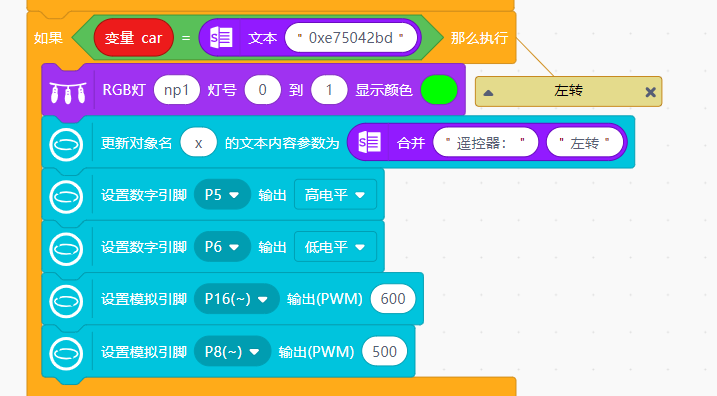Open the P6 pin dropdown

222,247
